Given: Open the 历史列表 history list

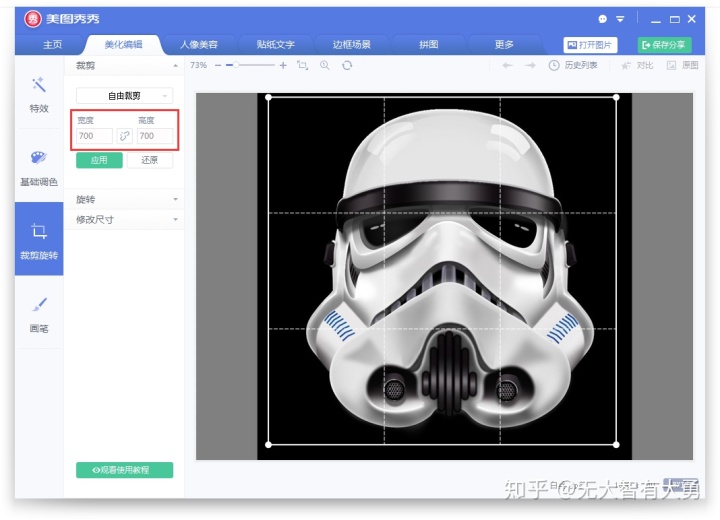Looking at the screenshot, I should (573, 66).
